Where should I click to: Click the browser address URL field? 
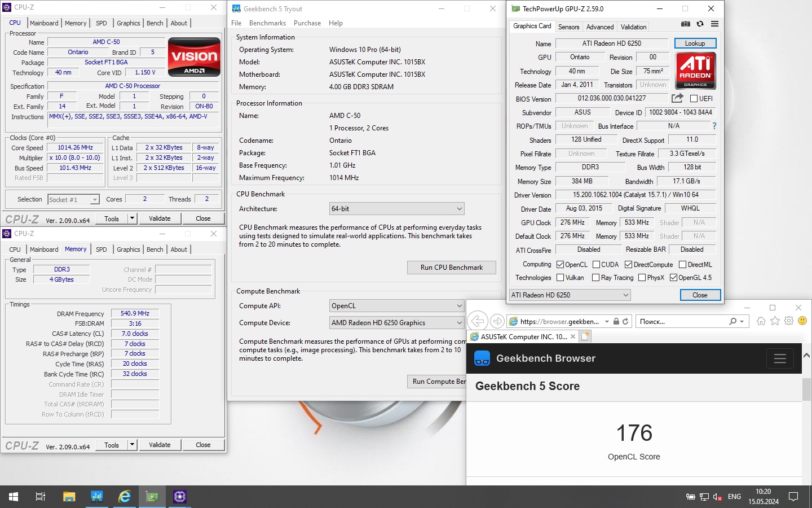pyautogui.click(x=559, y=322)
